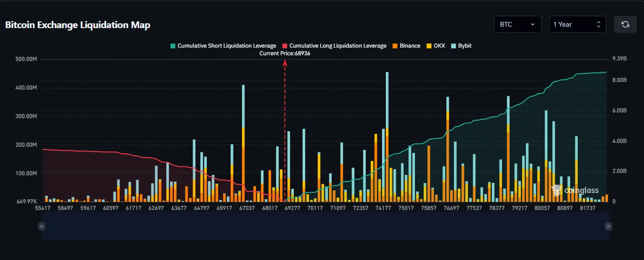Screen dimensions: 644x260
Task: Click the 200.00M left axis label
Action: click(26, 145)
